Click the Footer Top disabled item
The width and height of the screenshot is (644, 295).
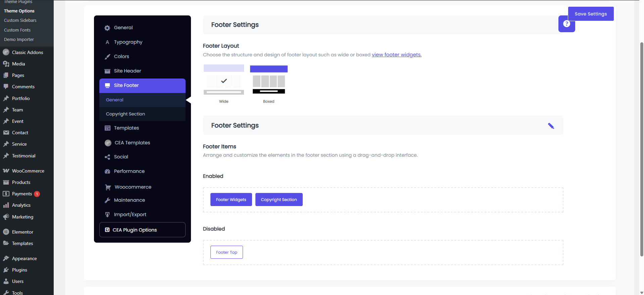(x=227, y=252)
